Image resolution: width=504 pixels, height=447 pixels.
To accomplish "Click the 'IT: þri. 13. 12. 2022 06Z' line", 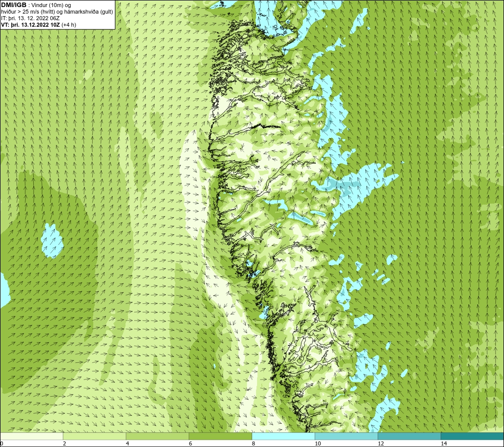I will 30,18.
